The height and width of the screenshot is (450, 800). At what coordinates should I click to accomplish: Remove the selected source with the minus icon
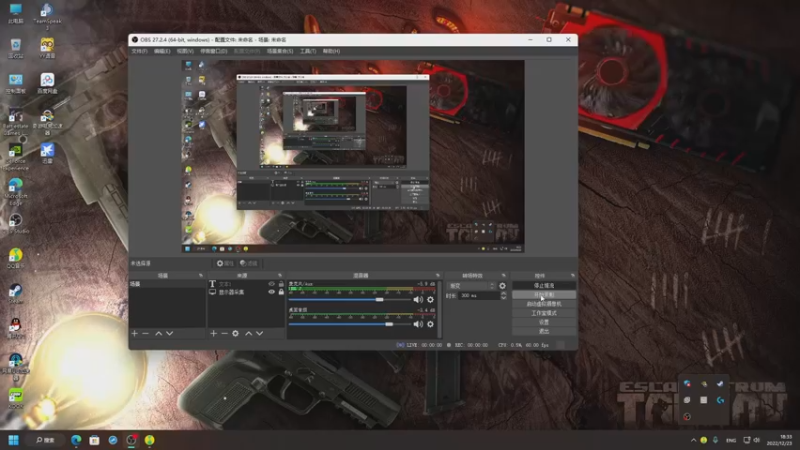tap(224, 333)
